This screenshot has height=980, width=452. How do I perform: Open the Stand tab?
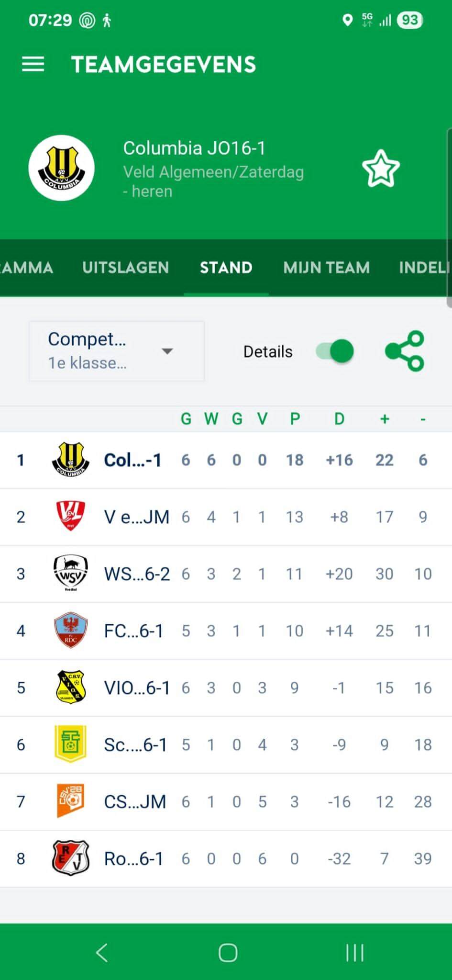pos(226,267)
